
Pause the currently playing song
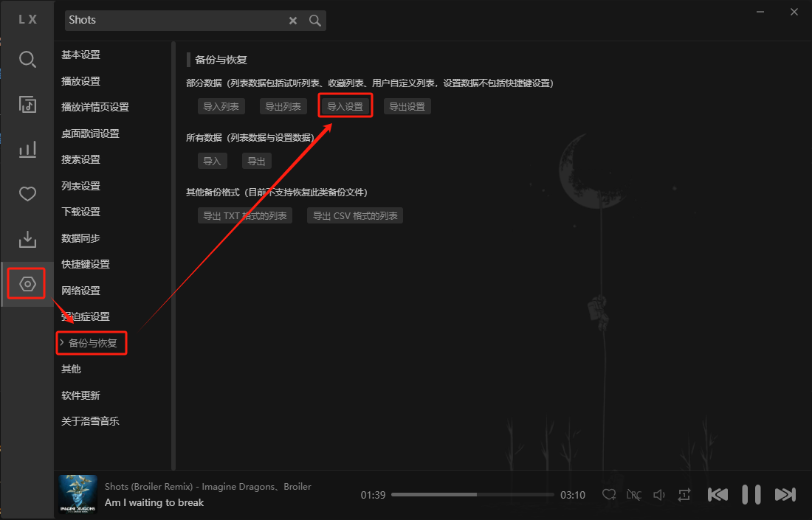pos(751,494)
